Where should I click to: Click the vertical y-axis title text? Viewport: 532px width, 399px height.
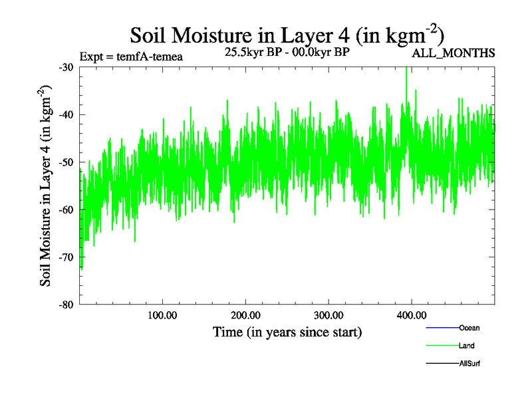pos(47,186)
